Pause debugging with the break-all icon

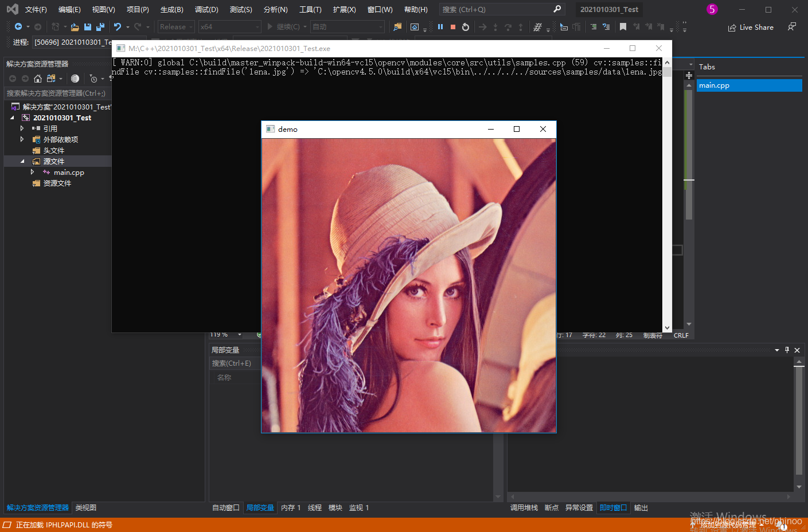pos(440,27)
